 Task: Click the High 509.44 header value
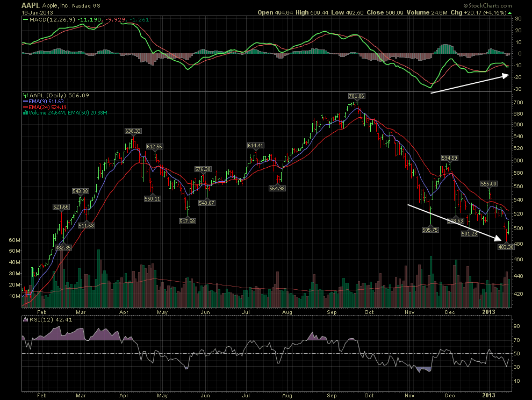point(312,12)
